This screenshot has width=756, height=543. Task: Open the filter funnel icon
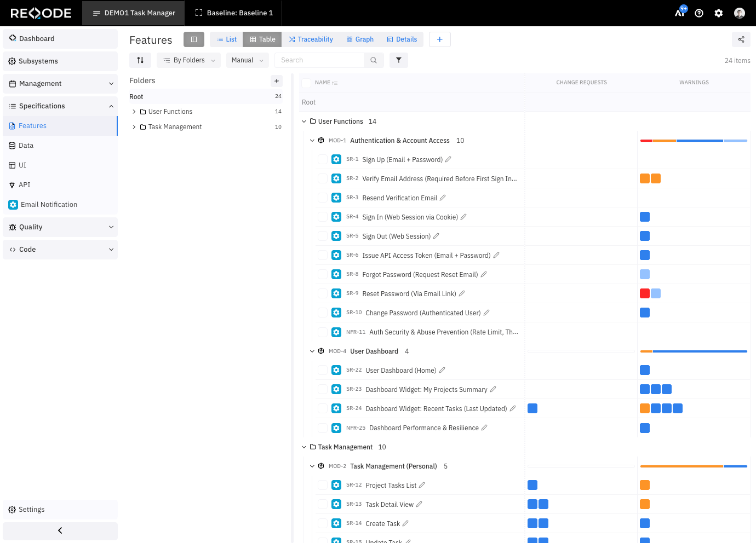click(399, 60)
